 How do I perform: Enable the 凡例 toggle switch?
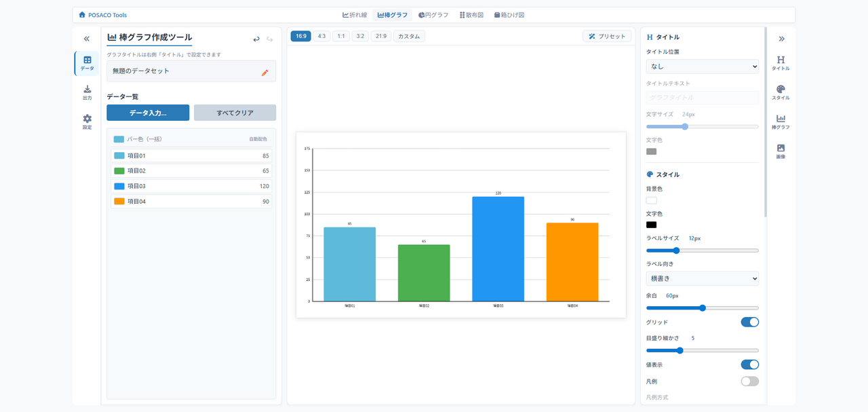tap(749, 381)
